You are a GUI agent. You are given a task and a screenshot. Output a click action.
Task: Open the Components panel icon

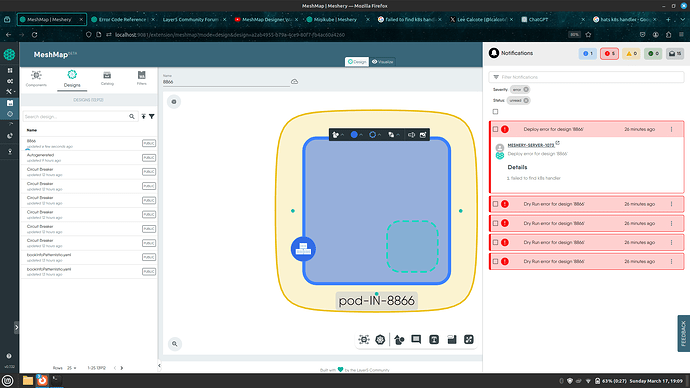tap(36, 78)
